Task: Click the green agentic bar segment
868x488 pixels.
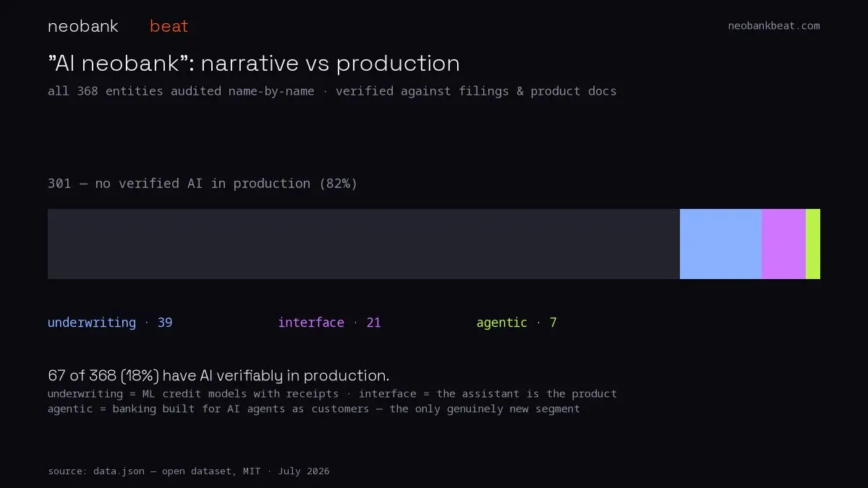Action: [x=813, y=244]
